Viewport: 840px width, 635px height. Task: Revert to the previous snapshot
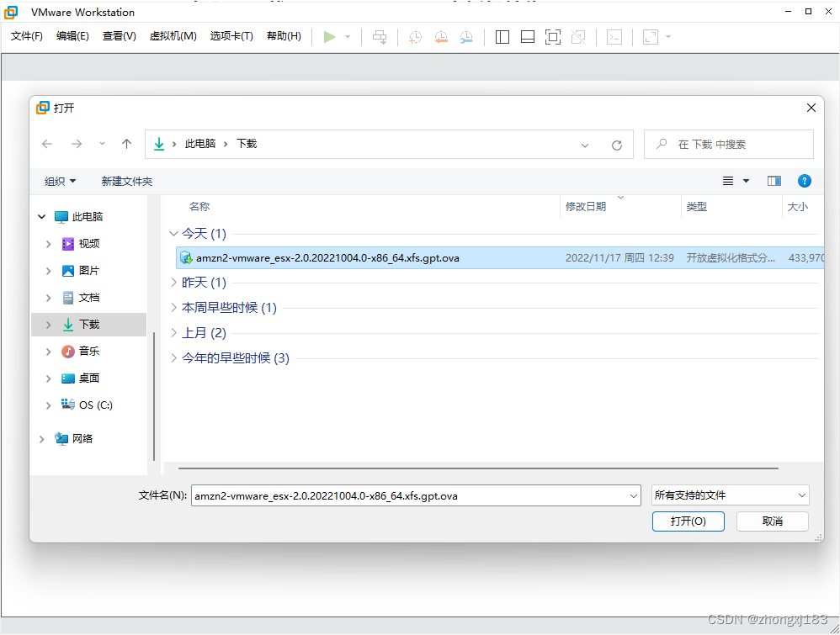click(x=440, y=37)
